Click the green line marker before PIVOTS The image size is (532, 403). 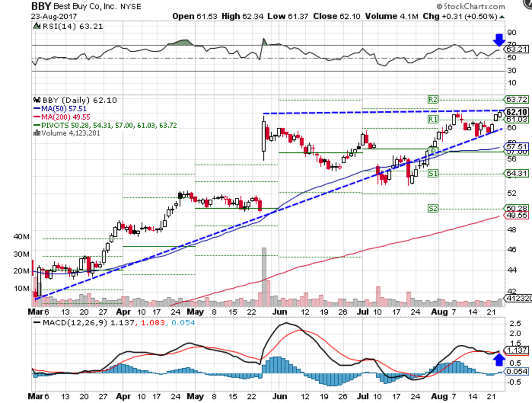coord(37,126)
